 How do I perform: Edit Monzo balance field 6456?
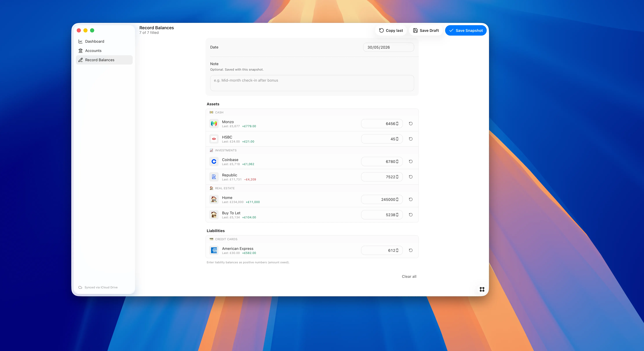pyautogui.click(x=382, y=124)
